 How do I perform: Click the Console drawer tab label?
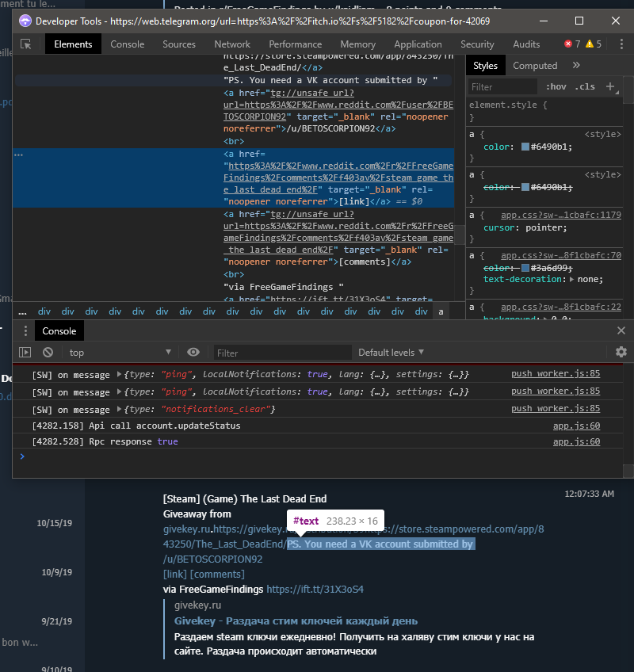[59, 331]
